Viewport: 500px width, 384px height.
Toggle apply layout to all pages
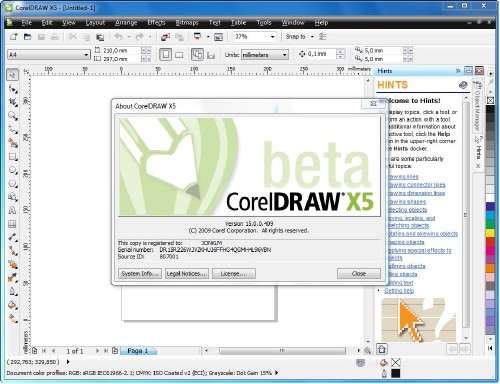pyautogui.click(x=197, y=55)
